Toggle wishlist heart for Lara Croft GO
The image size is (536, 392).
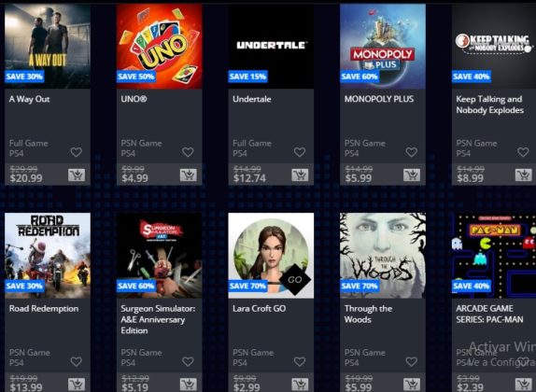pos(300,361)
